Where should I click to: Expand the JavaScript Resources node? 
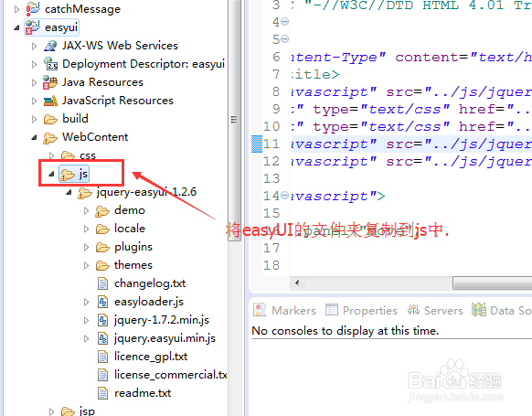coord(34,101)
